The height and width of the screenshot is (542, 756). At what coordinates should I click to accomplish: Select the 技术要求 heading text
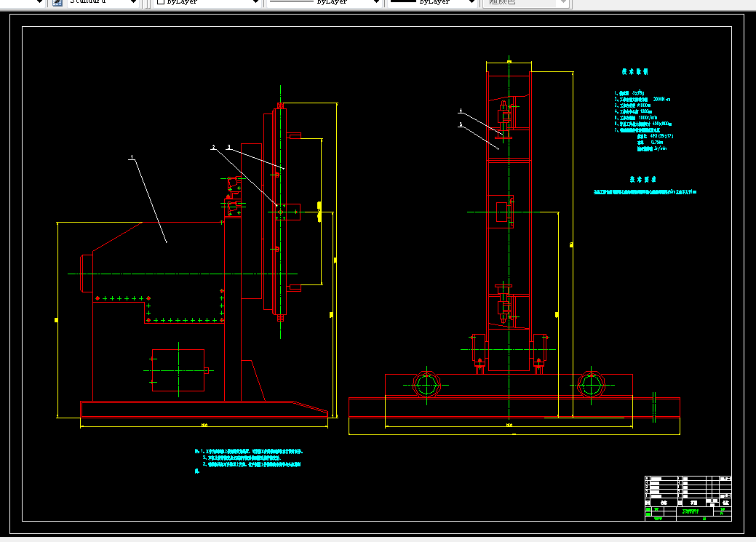(x=642, y=180)
